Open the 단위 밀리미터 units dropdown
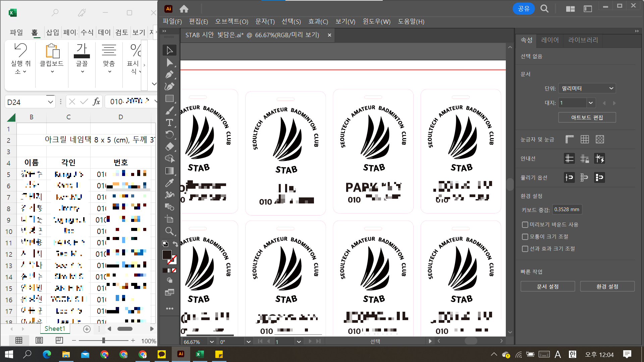This screenshot has width=644, height=362. (587, 88)
